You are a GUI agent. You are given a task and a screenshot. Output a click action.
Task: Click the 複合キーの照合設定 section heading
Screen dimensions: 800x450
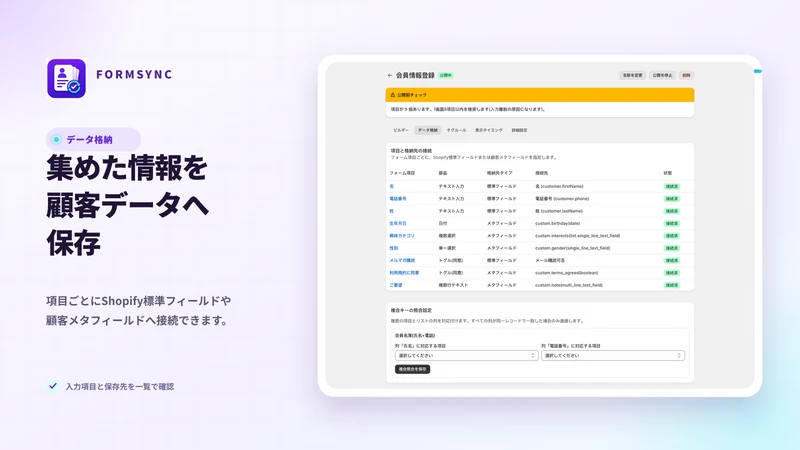pyautogui.click(x=411, y=310)
